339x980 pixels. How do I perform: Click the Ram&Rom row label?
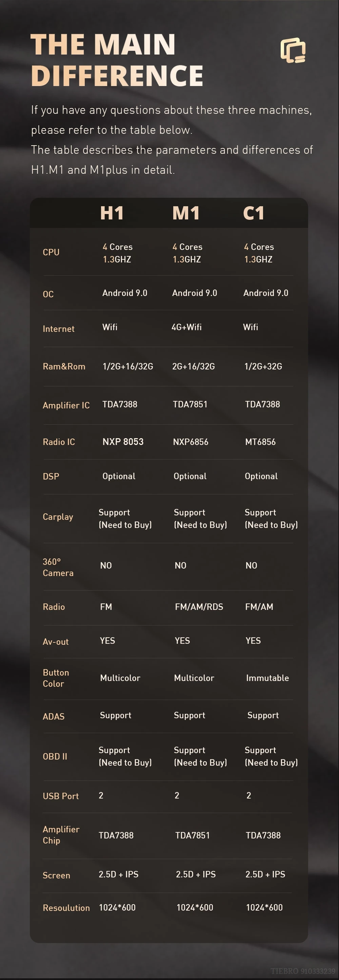(64, 366)
